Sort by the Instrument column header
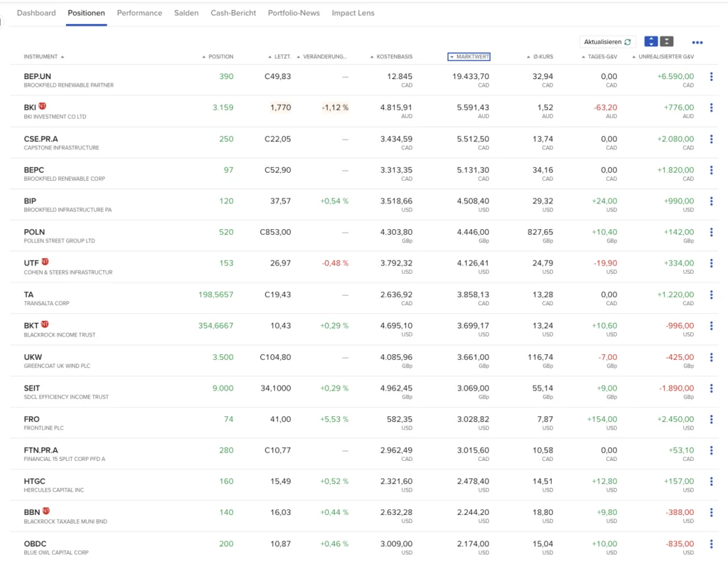Image resolution: width=728 pixels, height=562 pixels. pyautogui.click(x=44, y=57)
